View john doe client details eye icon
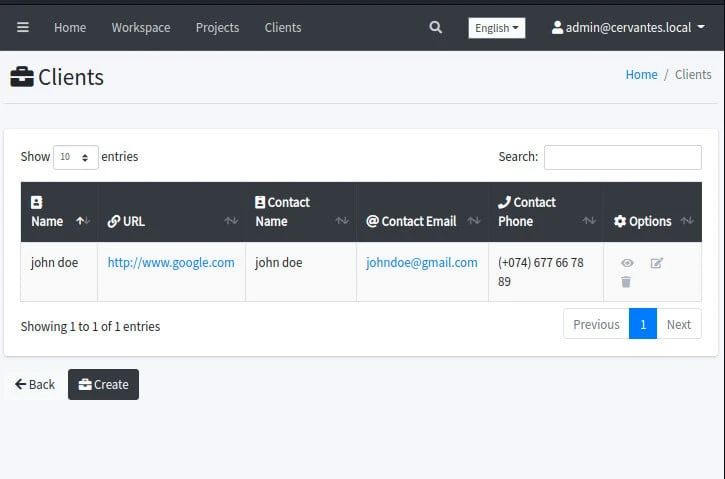The image size is (725, 479). pos(627,263)
